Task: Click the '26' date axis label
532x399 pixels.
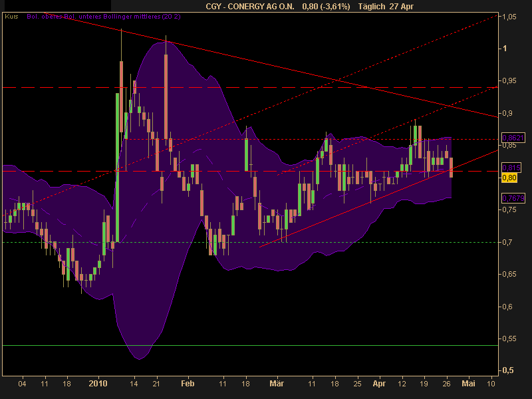Action: (446, 384)
